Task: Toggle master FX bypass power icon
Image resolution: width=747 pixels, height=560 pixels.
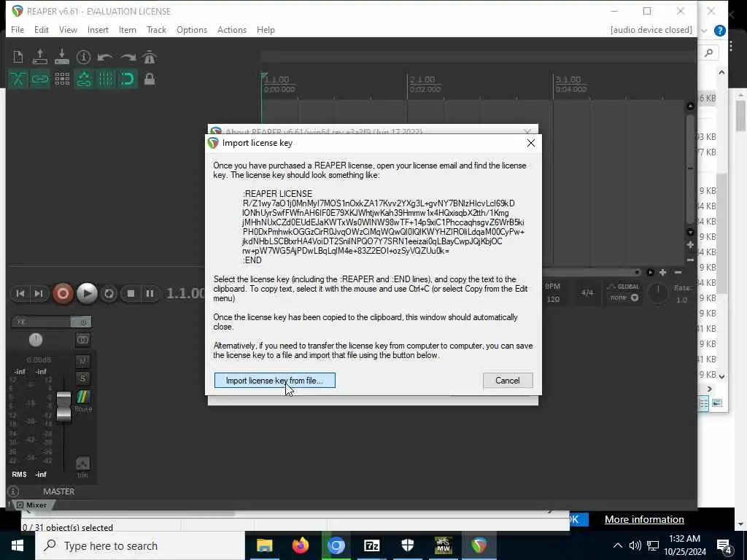Action: pyautogui.click(x=82, y=322)
